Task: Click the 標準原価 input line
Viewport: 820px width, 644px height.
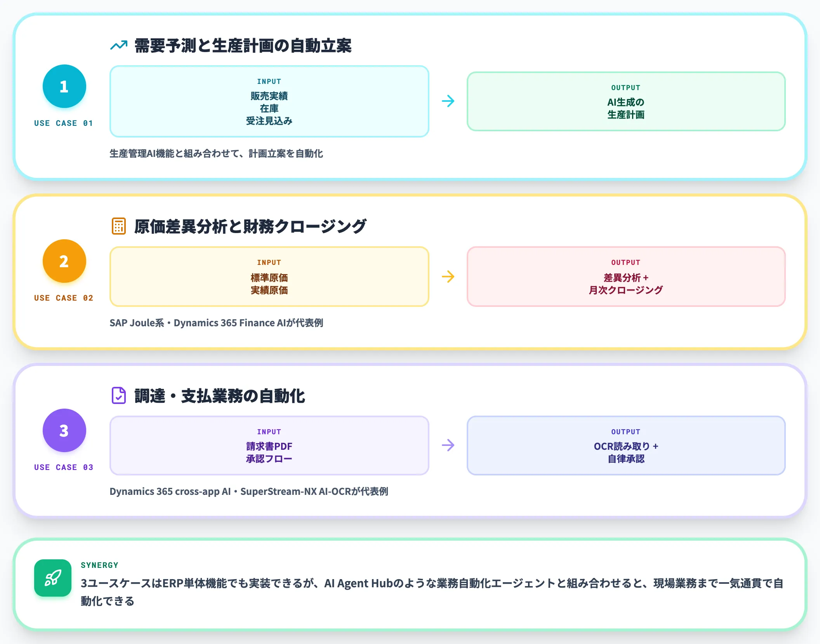Action: tap(269, 278)
